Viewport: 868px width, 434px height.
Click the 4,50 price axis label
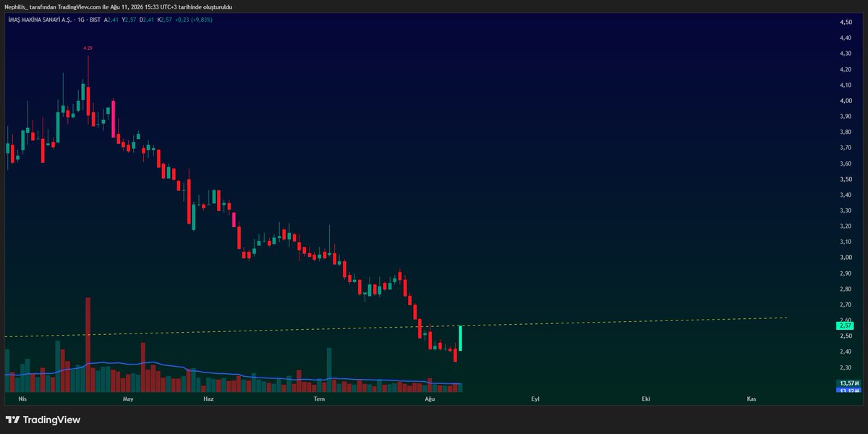(x=846, y=23)
